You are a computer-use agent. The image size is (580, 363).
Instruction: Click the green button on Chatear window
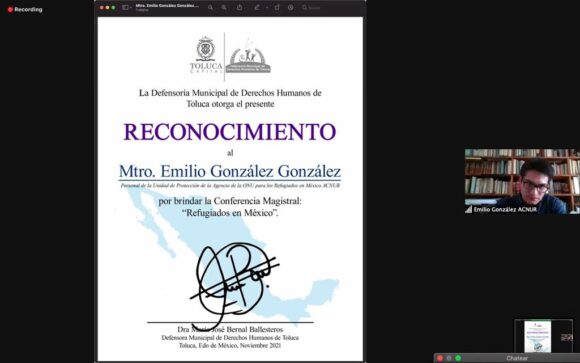pos(458,358)
